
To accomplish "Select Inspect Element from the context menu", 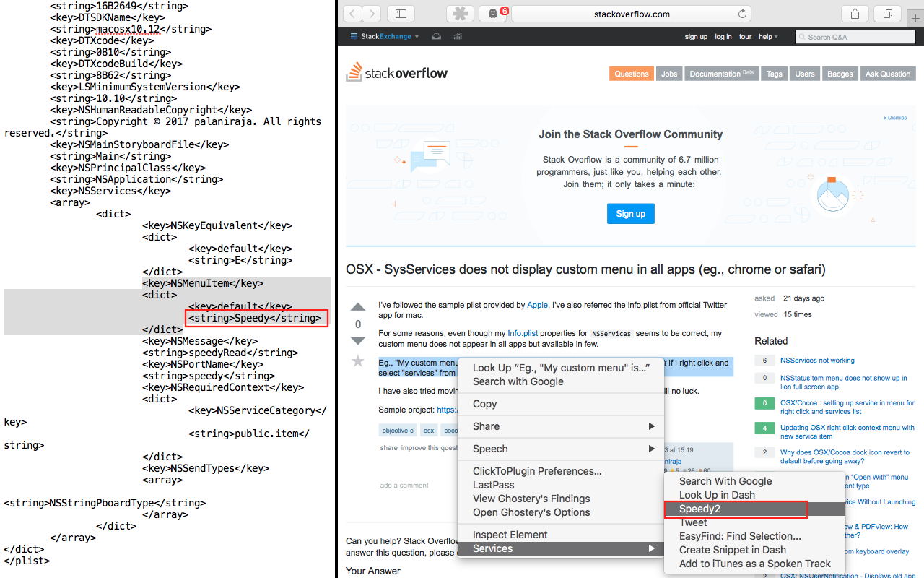I will (x=561, y=535).
